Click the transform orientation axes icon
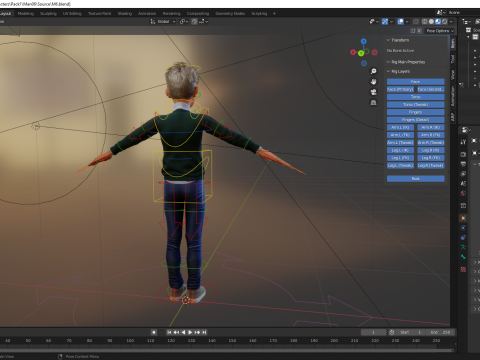480x360 pixels. pyautogui.click(x=153, y=22)
